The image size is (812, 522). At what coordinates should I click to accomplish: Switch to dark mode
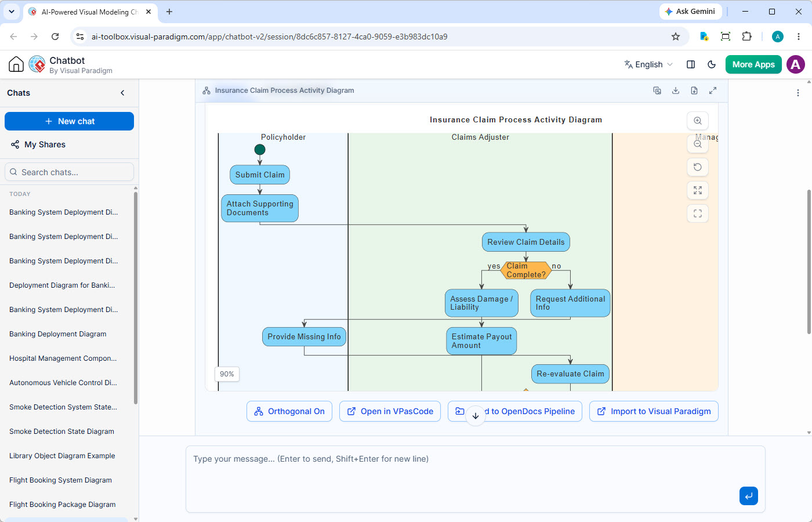coord(712,64)
